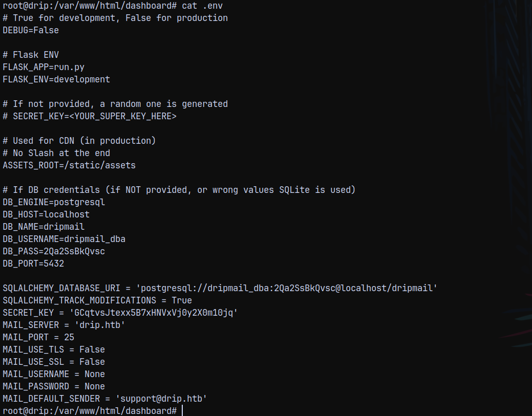Click the cursor at the final shell prompt
Image resolution: width=532 pixels, height=416 pixels.
182,410
